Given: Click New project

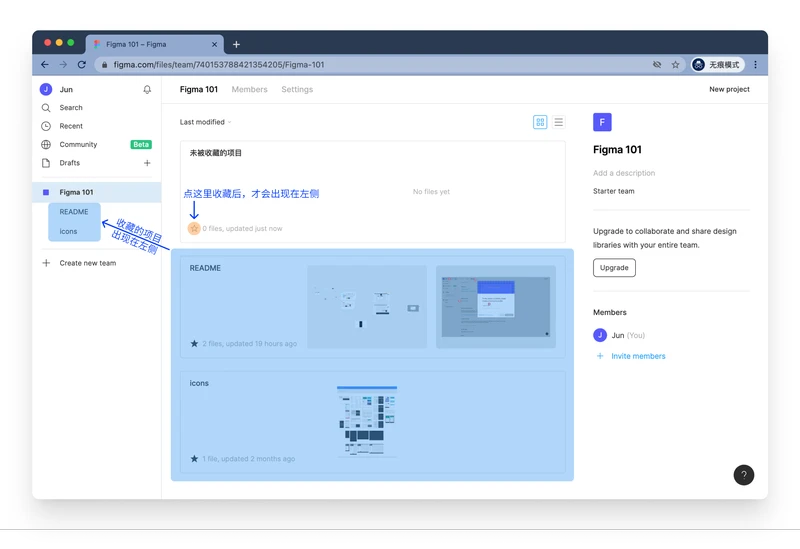Looking at the screenshot, I should (x=729, y=89).
